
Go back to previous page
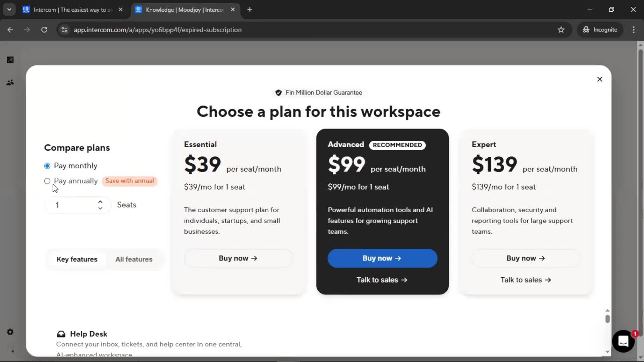point(10,30)
